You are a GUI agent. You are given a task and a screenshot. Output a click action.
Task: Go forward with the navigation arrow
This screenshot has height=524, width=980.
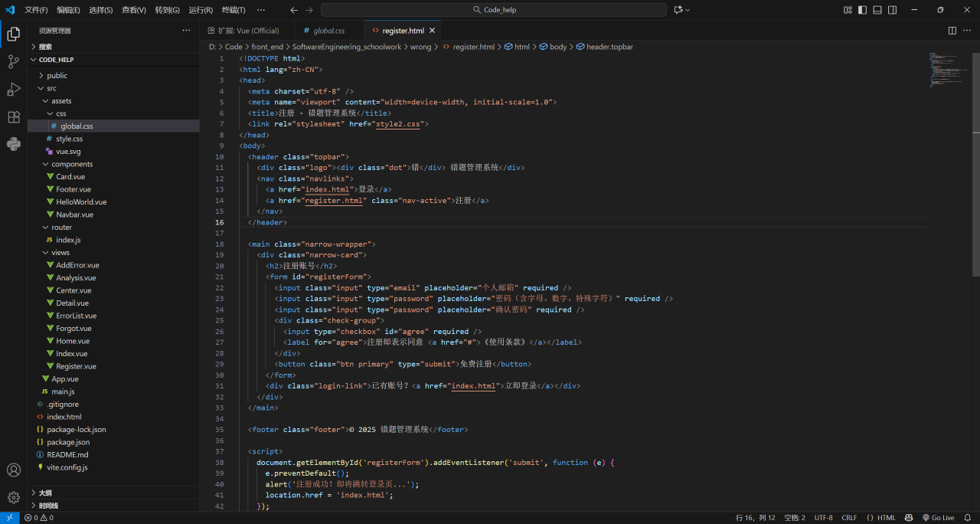[x=309, y=10]
